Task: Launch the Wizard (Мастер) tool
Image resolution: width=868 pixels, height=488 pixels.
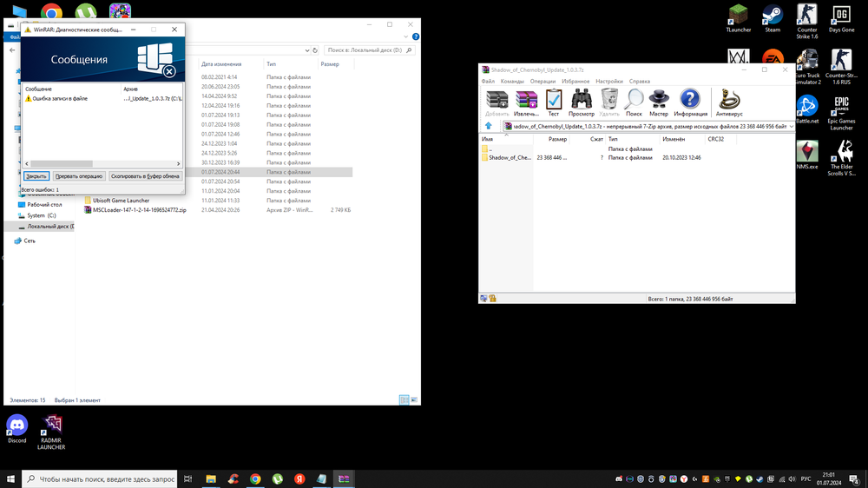Action: (x=659, y=102)
